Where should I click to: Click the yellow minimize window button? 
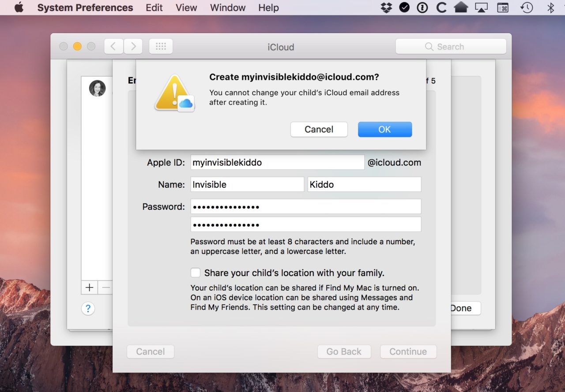coord(77,46)
